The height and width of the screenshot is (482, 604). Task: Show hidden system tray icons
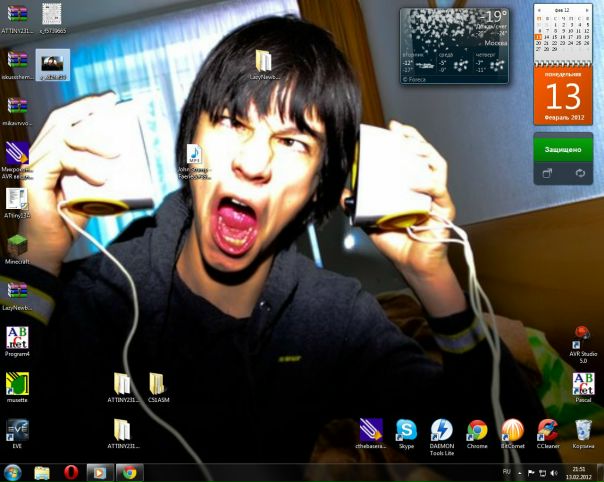click(x=519, y=472)
